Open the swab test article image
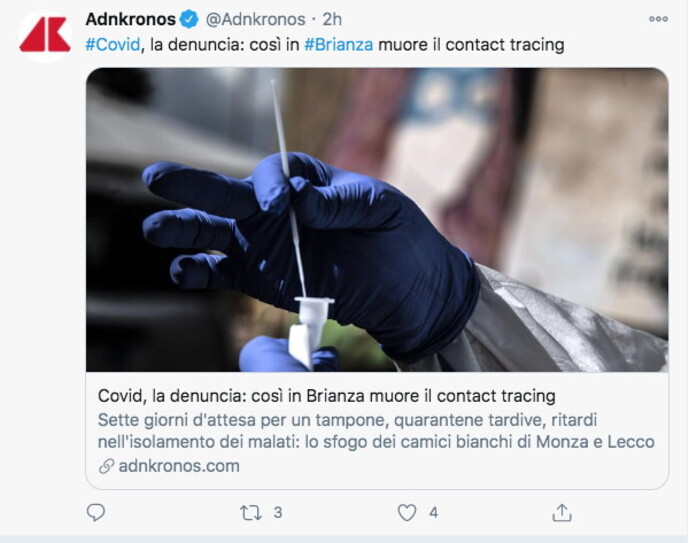 [377, 220]
